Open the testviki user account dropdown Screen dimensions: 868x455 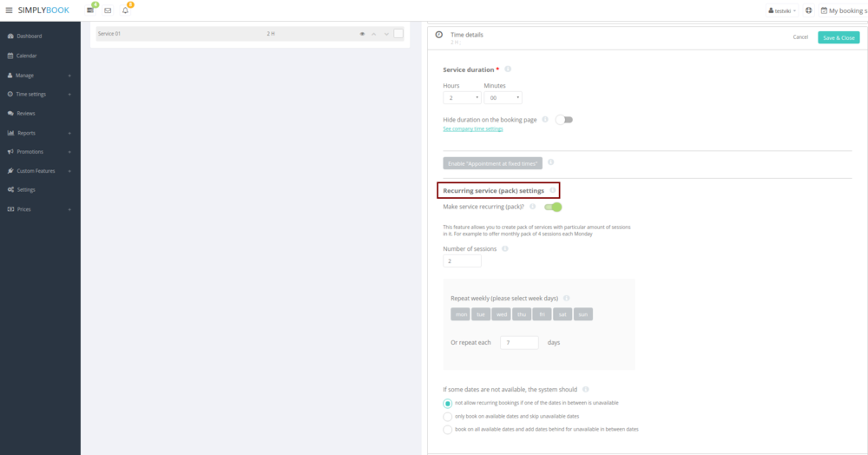point(783,10)
